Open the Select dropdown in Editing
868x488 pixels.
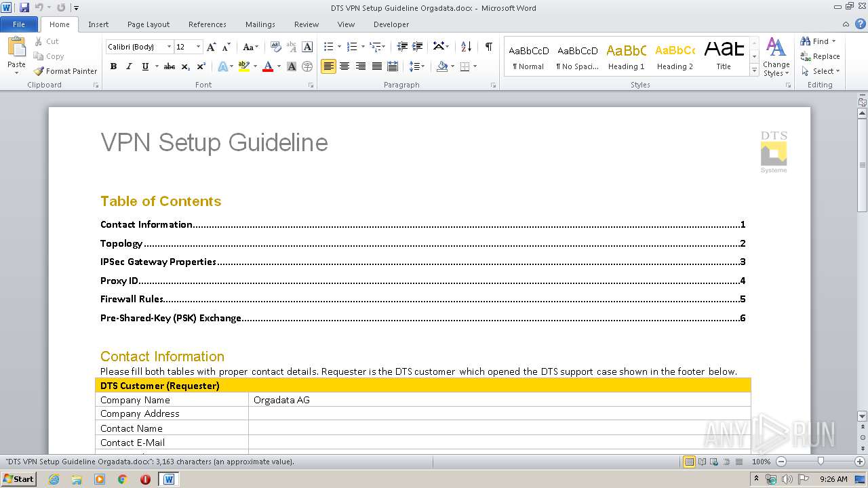(x=821, y=71)
